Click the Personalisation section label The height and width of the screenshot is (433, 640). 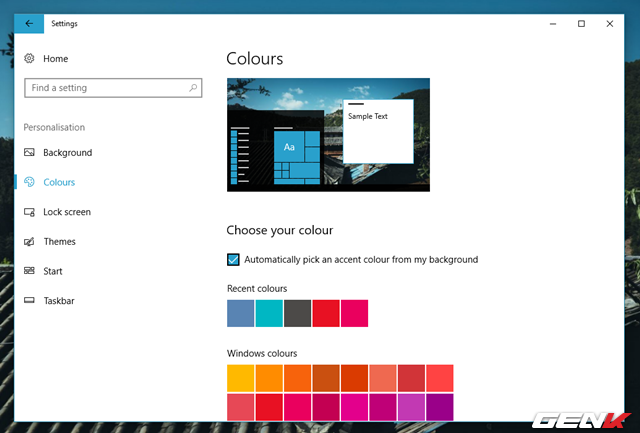click(54, 127)
